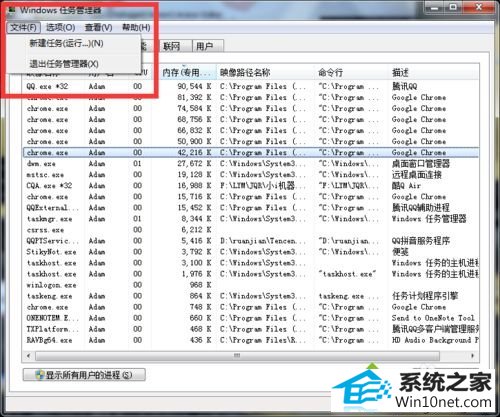Click the 腾讯QQ description cell

(x=405, y=86)
